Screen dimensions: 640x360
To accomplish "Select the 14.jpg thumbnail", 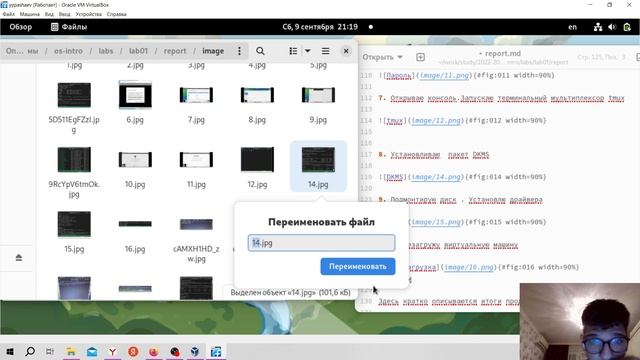I will (x=318, y=160).
